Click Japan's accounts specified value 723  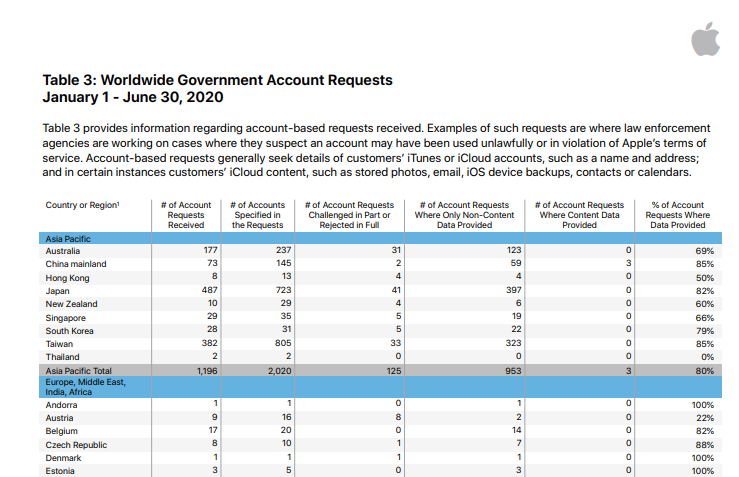(284, 290)
